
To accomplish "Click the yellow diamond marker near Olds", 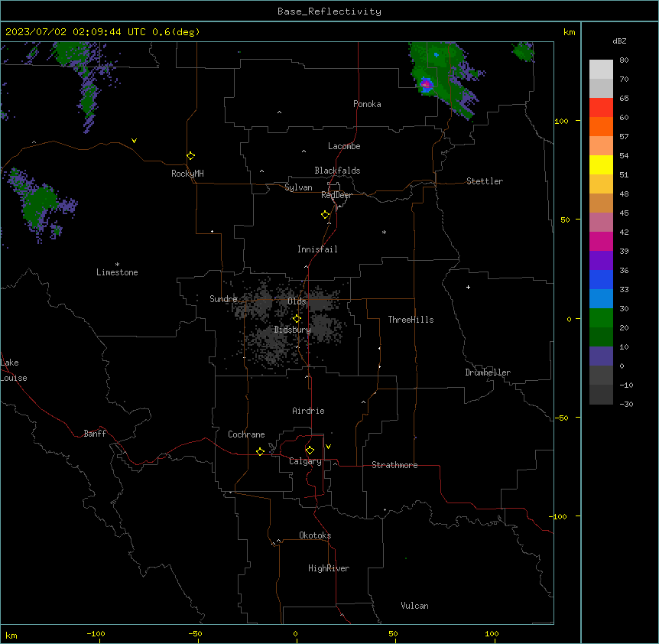I will pos(297,319).
